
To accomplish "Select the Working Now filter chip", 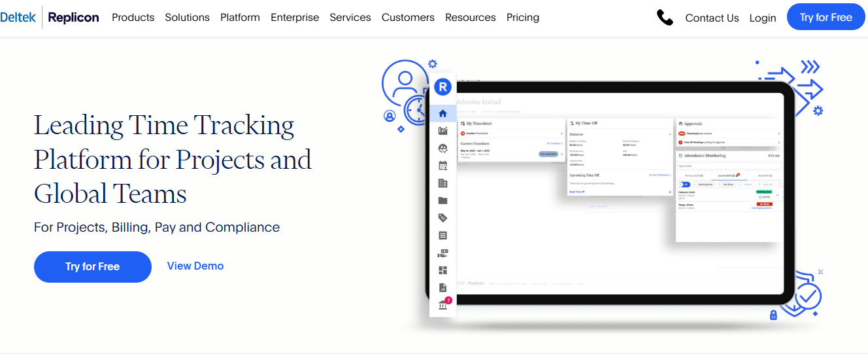I will (x=703, y=185).
